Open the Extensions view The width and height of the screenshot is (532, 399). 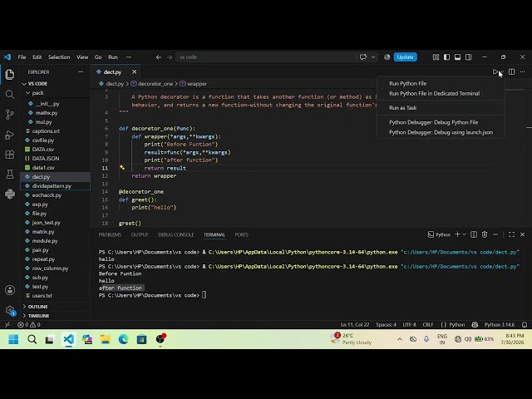[x=10, y=155]
